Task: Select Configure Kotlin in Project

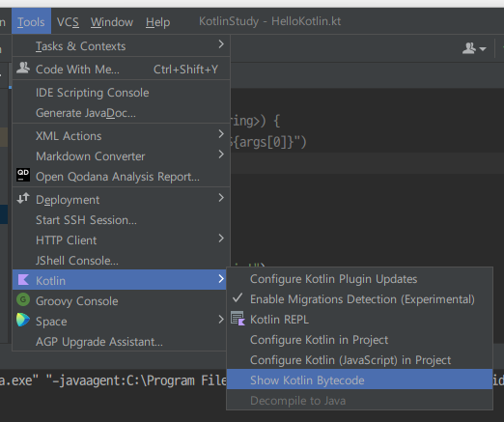Action: click(x=359, y=340)
